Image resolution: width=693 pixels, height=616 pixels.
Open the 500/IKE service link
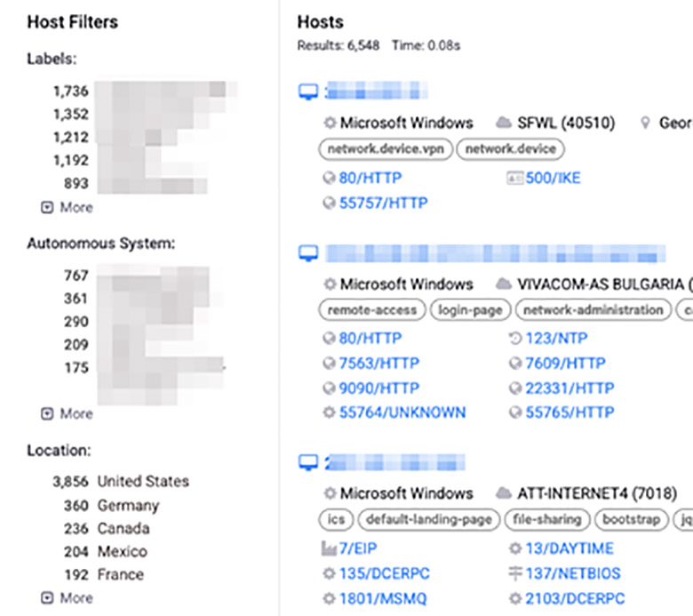(553, 178)
